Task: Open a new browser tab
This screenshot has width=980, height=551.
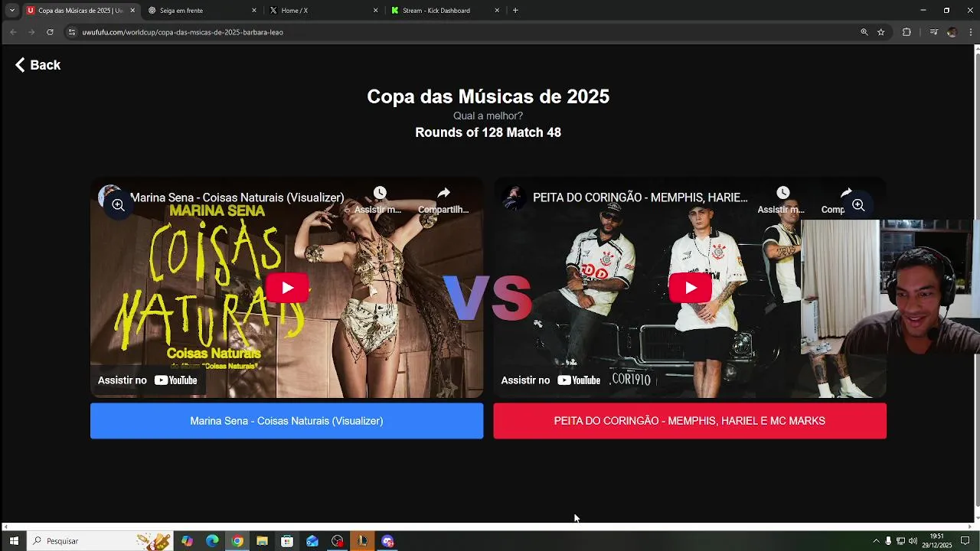Action: tap(515, 11)
